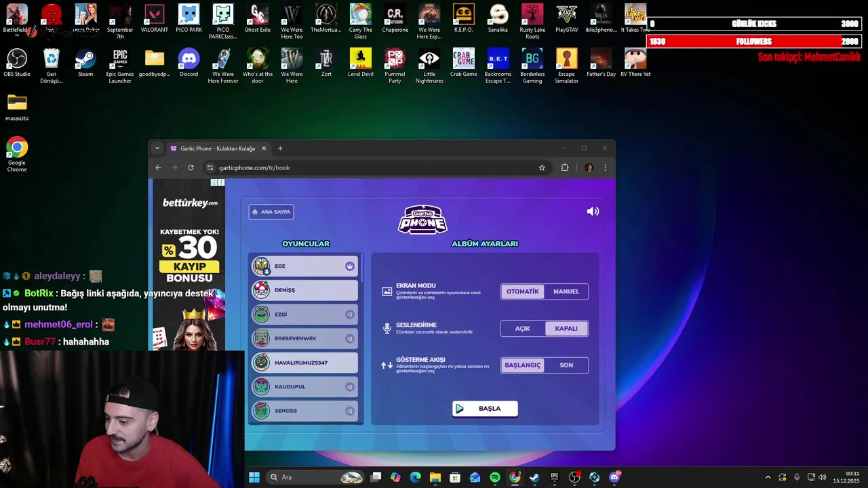Open VALORANT desktop shortcut

click(x=155, y=18)
